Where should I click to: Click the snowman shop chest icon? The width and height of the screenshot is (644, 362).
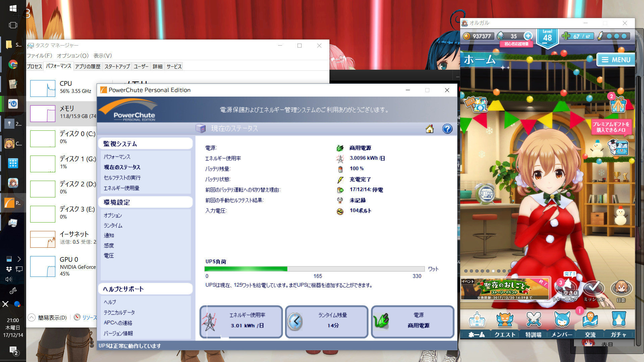point(618,147)
